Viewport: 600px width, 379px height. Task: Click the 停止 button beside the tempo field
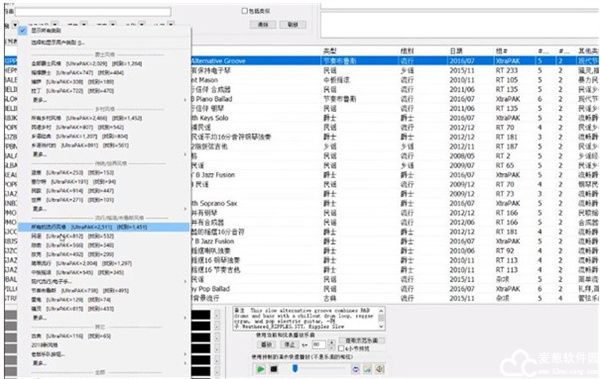coord(290,345)
